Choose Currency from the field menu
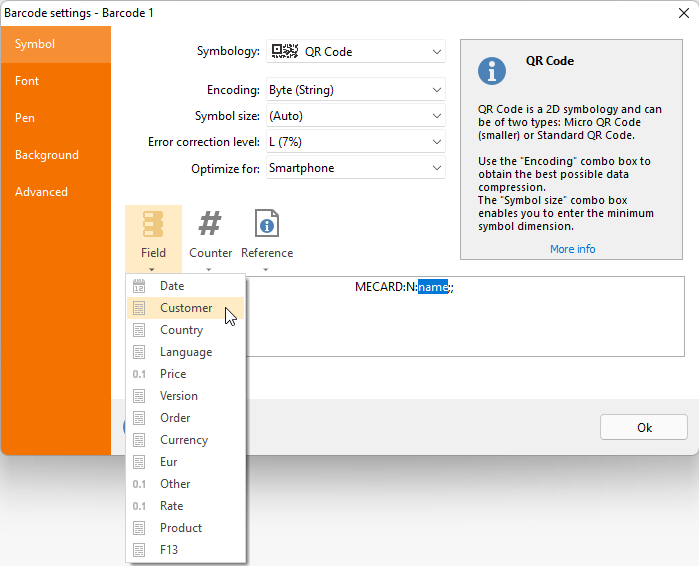Screen dimensions: 699x566 coord(184,440)
